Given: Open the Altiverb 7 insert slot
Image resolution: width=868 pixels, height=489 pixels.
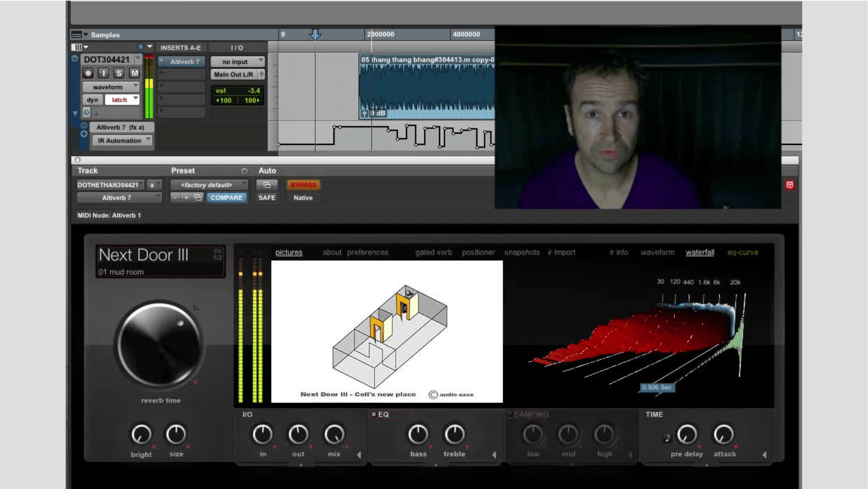Looking at the screenshot, I should 185,62.
